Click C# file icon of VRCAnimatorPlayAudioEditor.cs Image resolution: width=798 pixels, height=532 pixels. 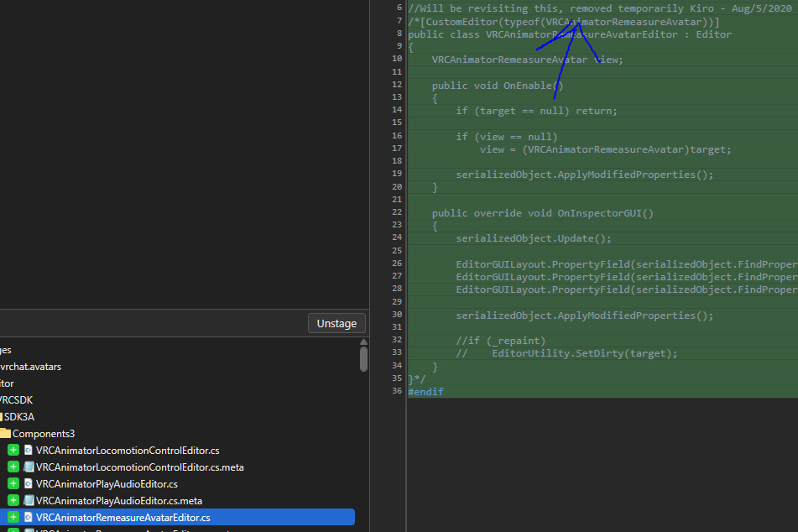point(28,484)
